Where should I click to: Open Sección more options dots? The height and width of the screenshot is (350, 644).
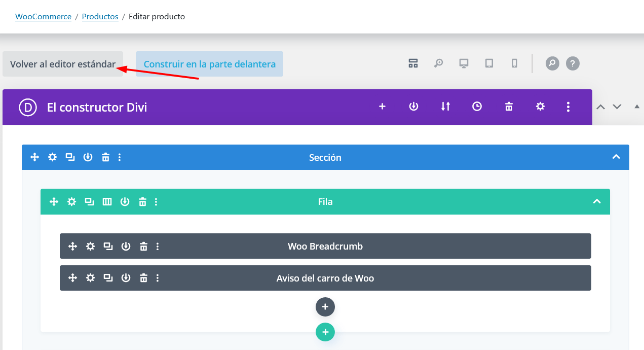(x=120, y=157)
